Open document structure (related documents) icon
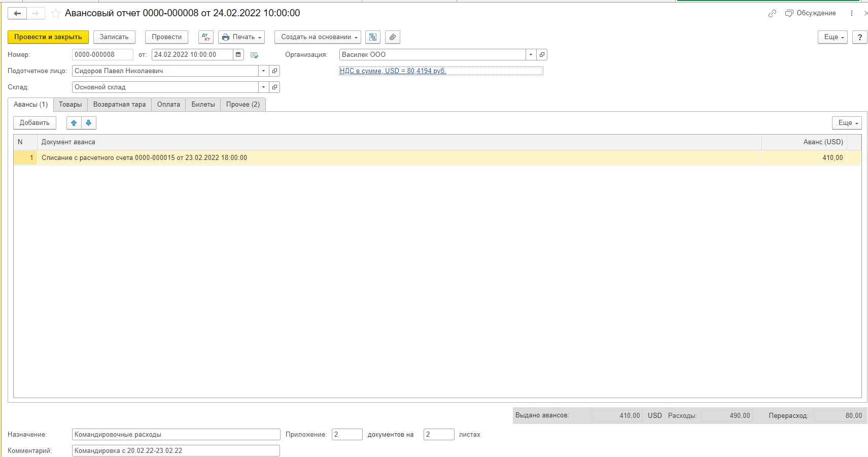Screen dimensions: 868x457 [x=373, y=37]
